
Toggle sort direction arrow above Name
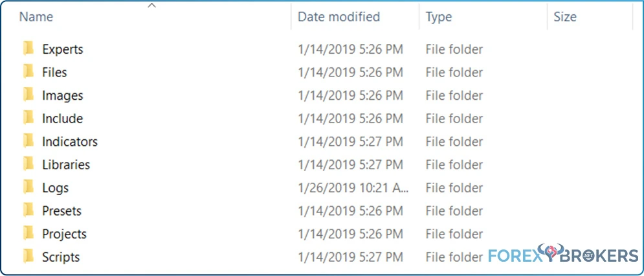click(x=152, y=5)
